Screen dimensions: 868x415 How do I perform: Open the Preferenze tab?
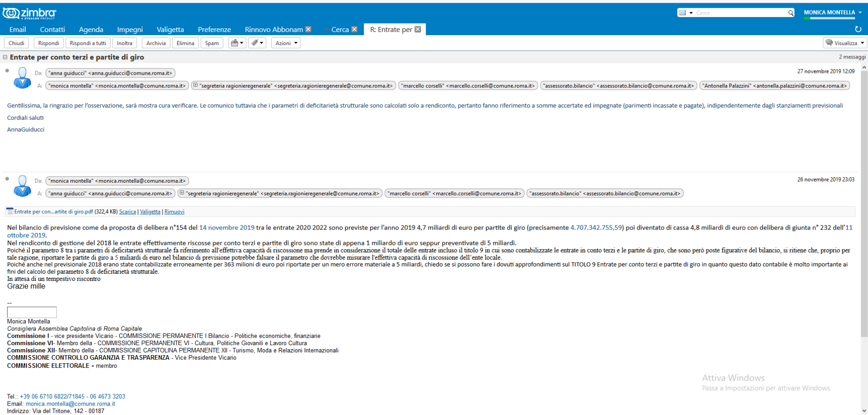[x=215, y=29]
